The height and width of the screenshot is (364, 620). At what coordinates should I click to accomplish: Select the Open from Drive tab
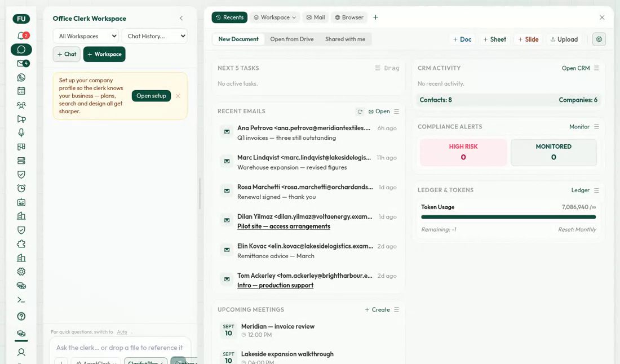tap(292, 39)
